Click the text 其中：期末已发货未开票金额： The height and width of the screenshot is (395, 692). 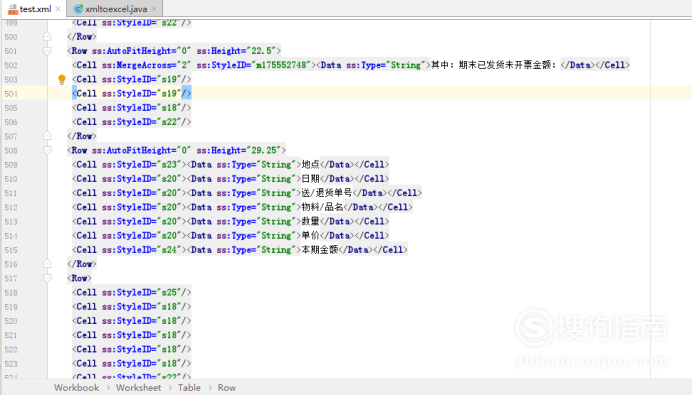tap(493, 65)
